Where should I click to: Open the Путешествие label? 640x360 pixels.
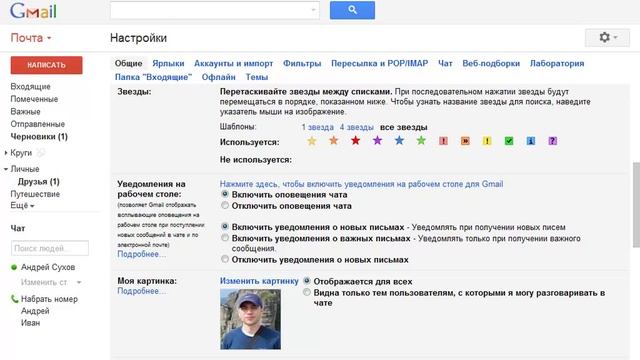35,194
